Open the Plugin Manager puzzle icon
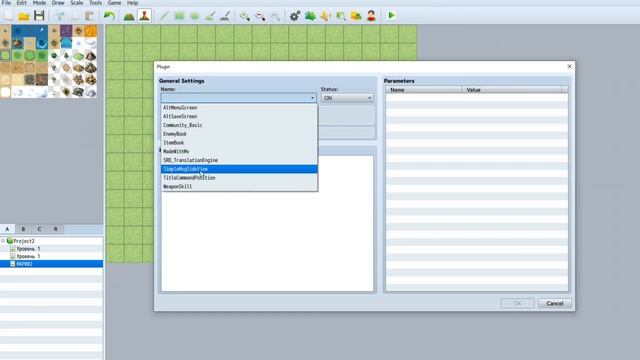The image size is (640, 360). [310, 16]
